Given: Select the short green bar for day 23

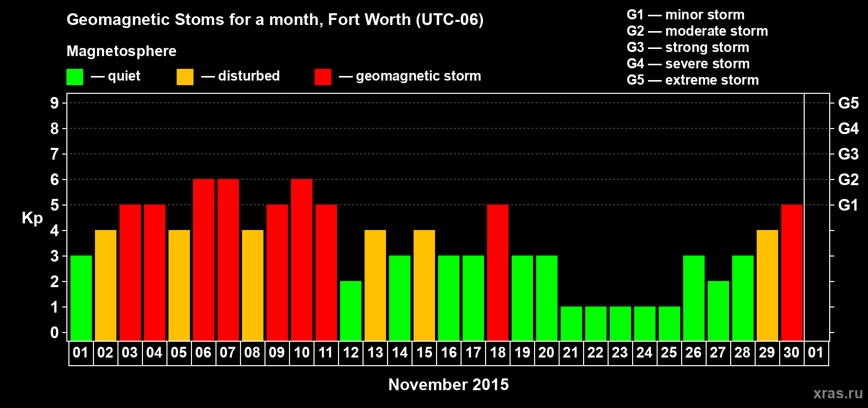Looking at the screenshot, I should [x=620, y=323].
